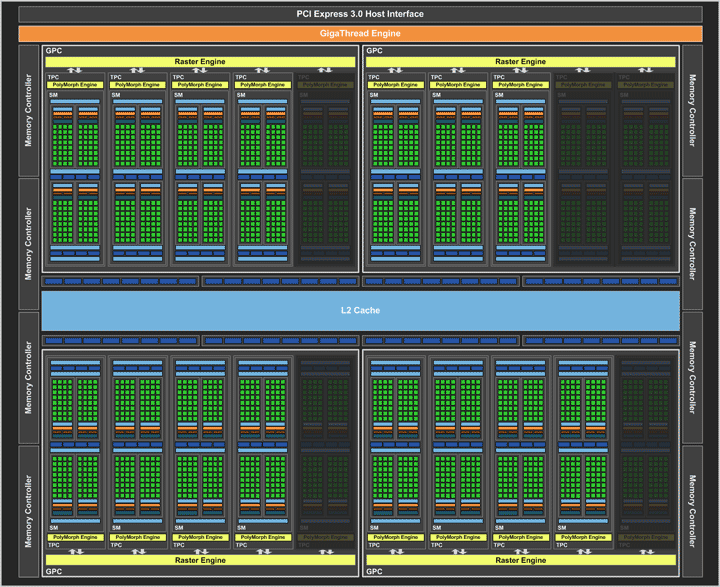Image resolution: width=720 pixels, height=587 pixels.
Task: Click the GPC label of the bottom-right cluster
Action: click(x=374, y=572)
